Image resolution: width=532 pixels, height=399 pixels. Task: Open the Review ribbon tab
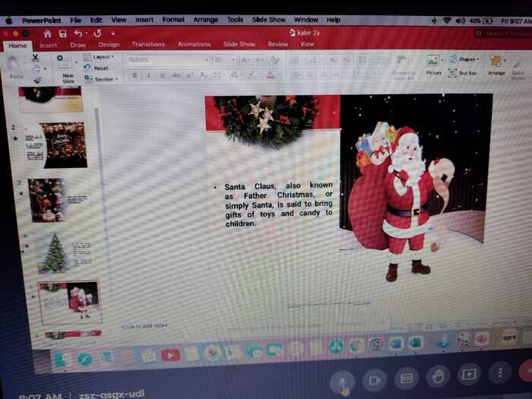pyautogui.click(x=278, y=44)
